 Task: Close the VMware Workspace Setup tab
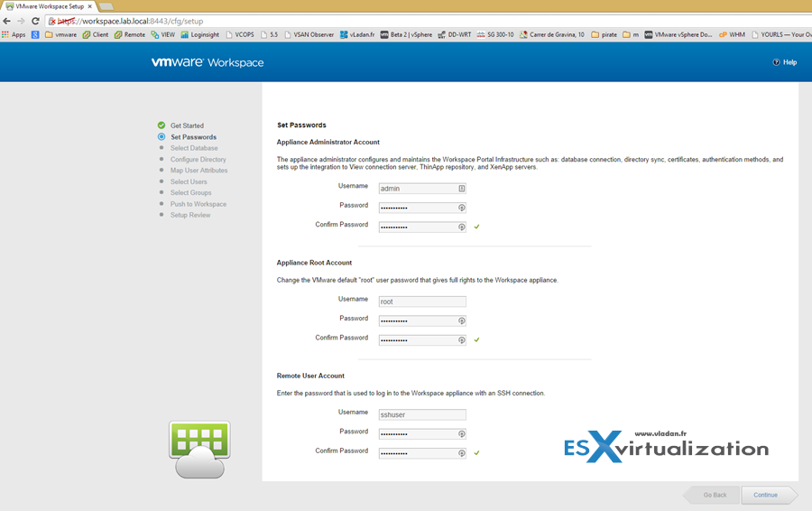click(89, 6)
